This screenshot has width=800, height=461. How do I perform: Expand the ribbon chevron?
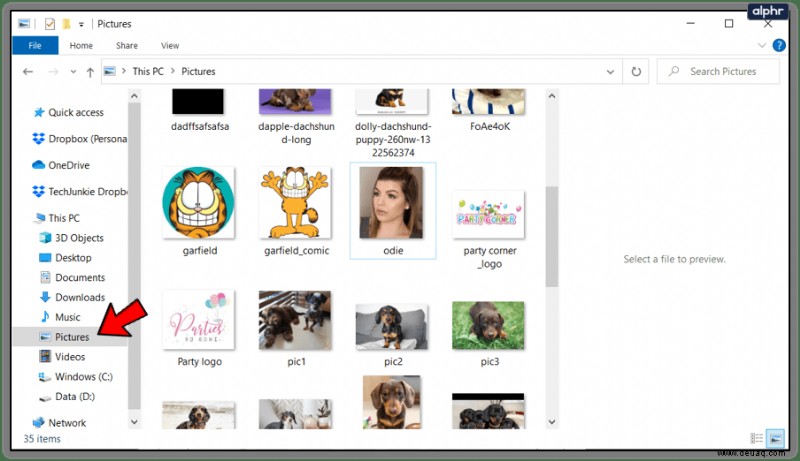coord(762,45)
